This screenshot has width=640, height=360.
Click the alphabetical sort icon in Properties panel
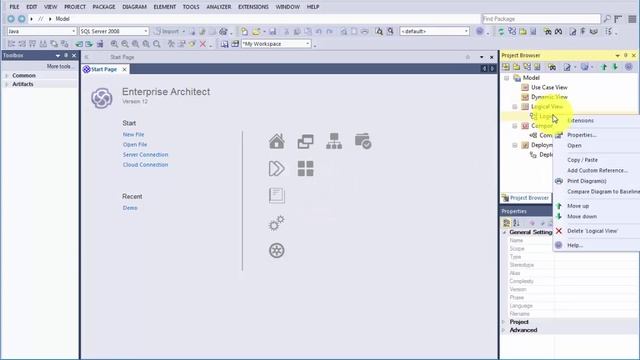[x=516, y=223]
